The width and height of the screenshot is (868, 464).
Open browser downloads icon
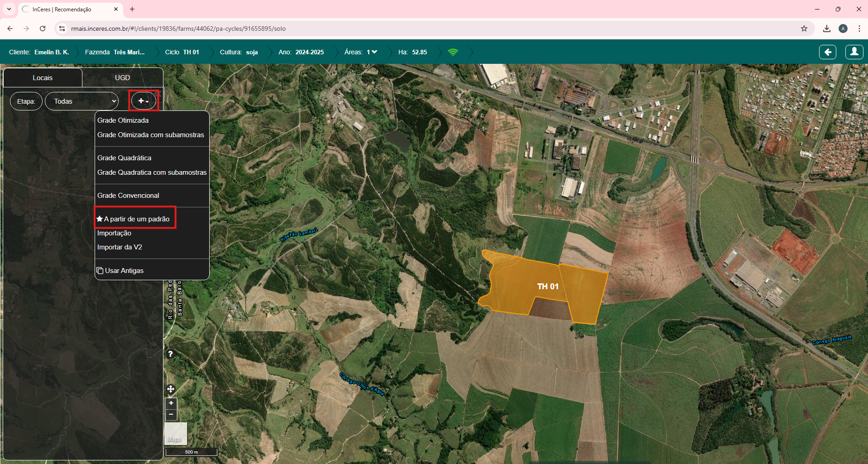point(827,29)
